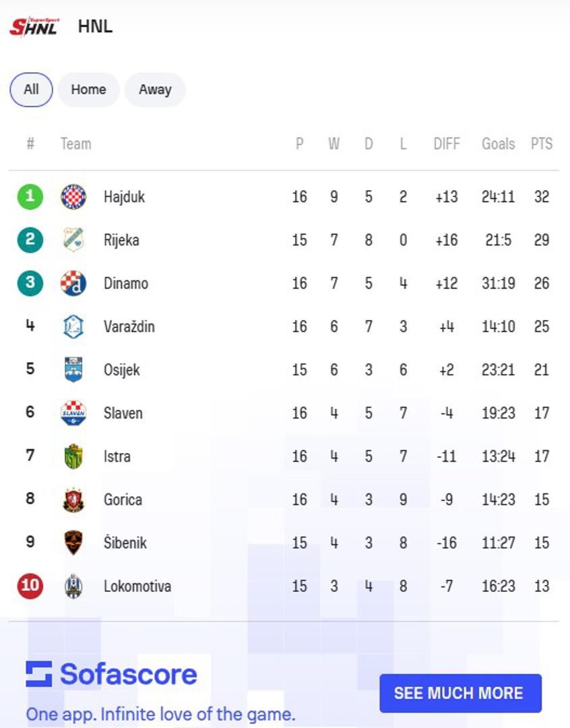Click the Šibenik club crest icon
The width and height of the screenshot is (570, 728).
(73, 543)
